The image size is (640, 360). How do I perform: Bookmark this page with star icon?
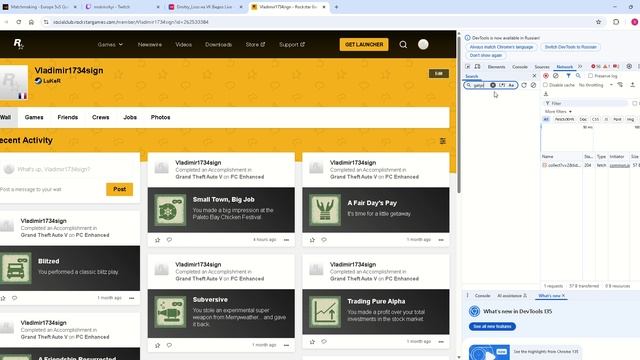pyautogui.click(x=598, y=22)
